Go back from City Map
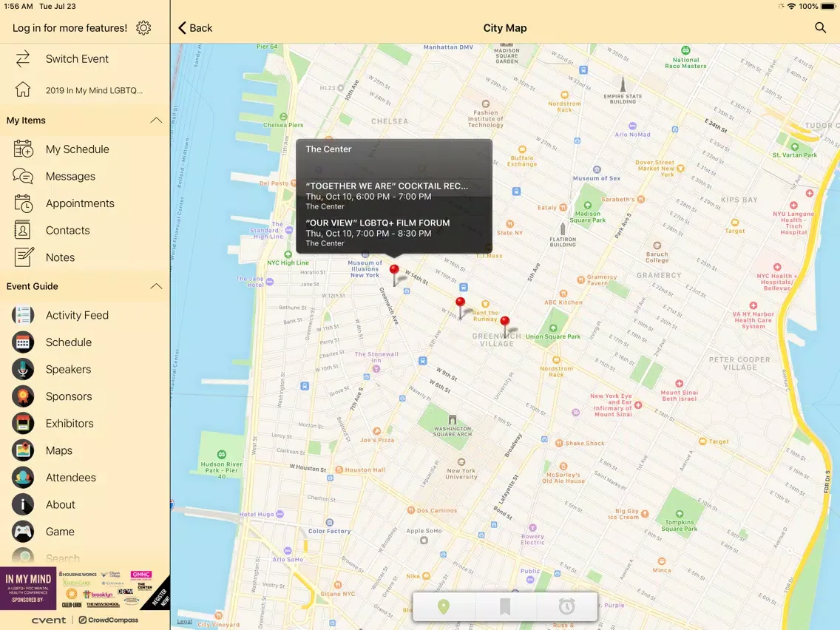Screen dimensions: 840x630 point(195,28)
